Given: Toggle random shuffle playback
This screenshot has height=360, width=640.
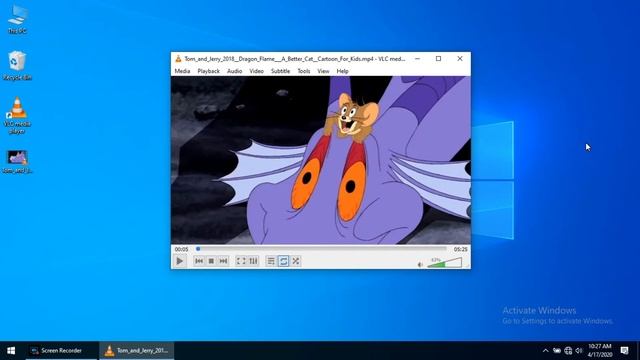Looking at the screenshot, I should click(296, 261).
